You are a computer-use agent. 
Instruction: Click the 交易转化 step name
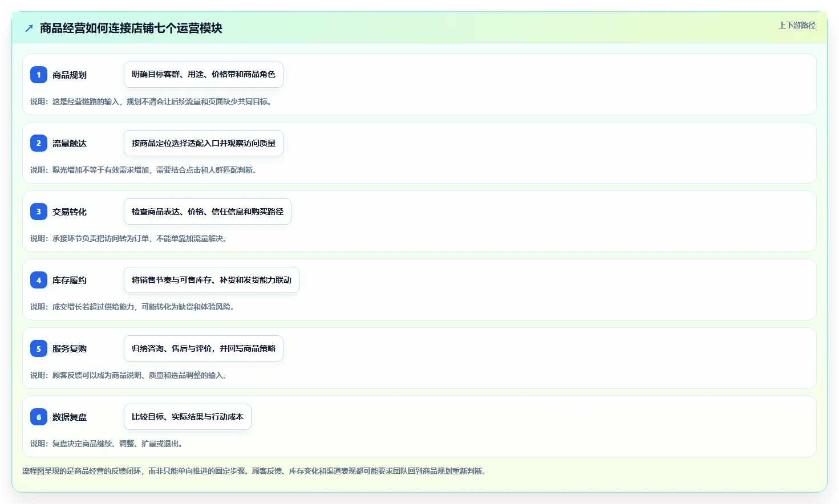(70, 212)
